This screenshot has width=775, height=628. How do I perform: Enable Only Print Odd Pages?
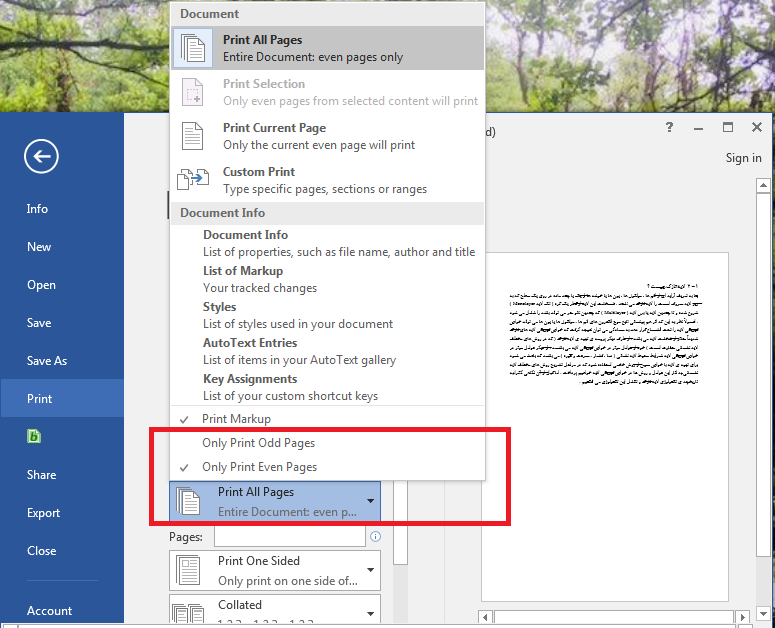(x=327, y=443)
